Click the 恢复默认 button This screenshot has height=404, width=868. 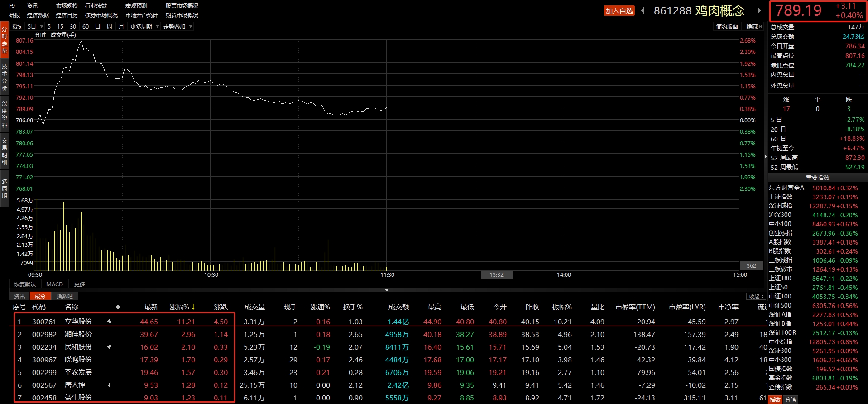click(x=25, y=284)
